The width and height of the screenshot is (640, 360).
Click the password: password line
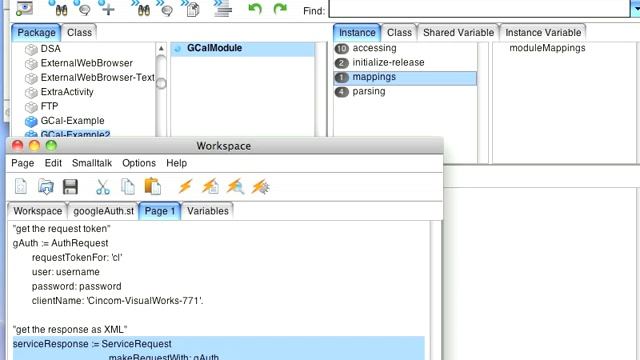(x=76, y=287)
